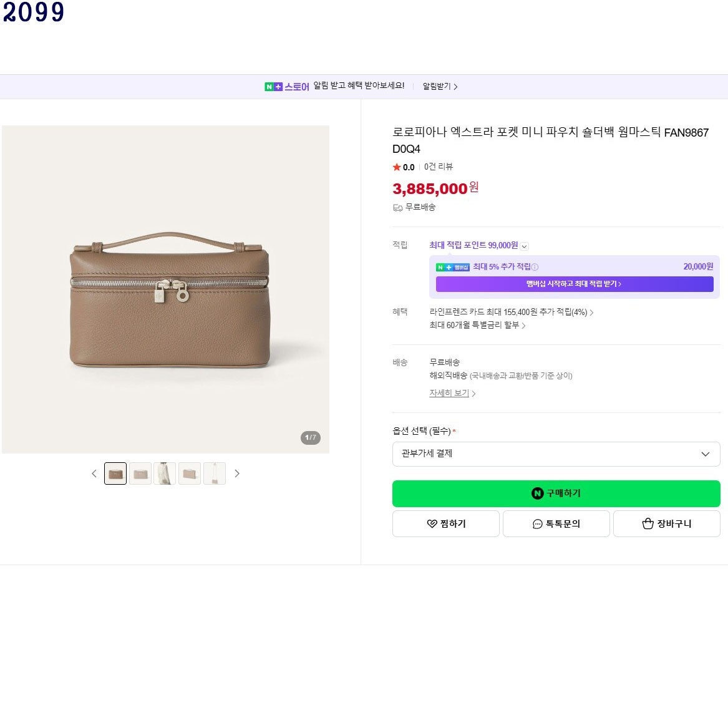The height and width of the screenshot is (728, 728).
Task: Click the purple 멤버십 시작하고 최대 적립 받기 button
Action: tap(575, 284)
